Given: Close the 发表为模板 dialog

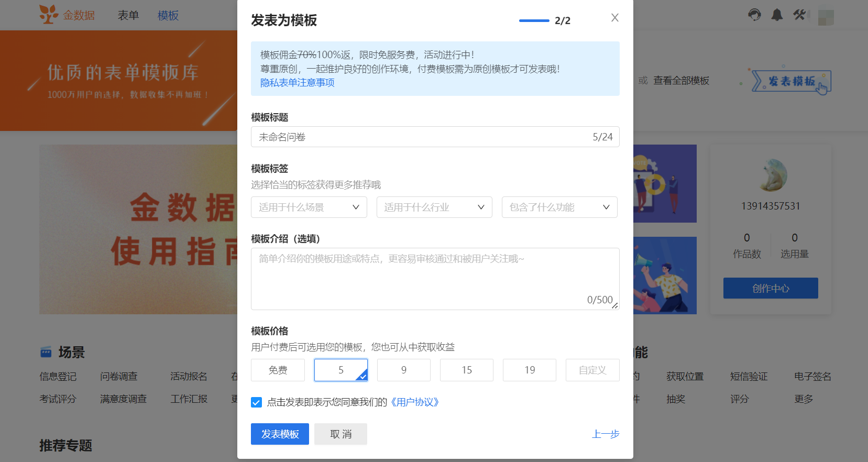Looking at the screenshot, I should pyautogui.click(x=615, y=18).
